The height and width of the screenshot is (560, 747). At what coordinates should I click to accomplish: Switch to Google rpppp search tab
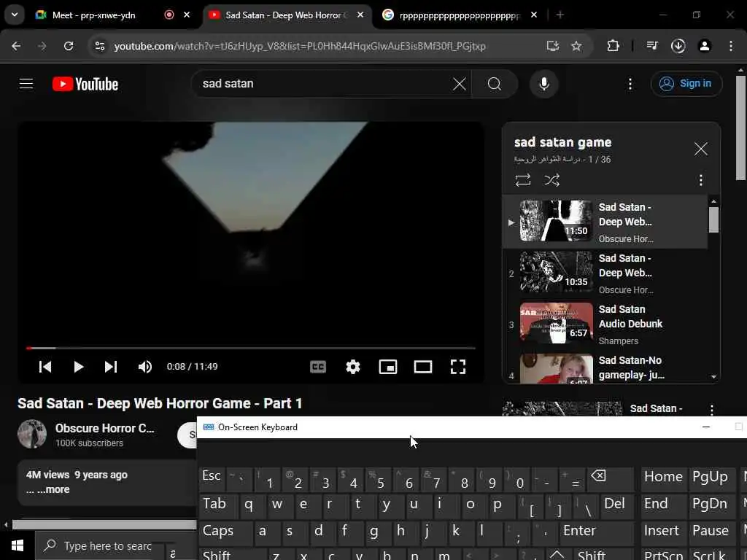tap(458, 15)
